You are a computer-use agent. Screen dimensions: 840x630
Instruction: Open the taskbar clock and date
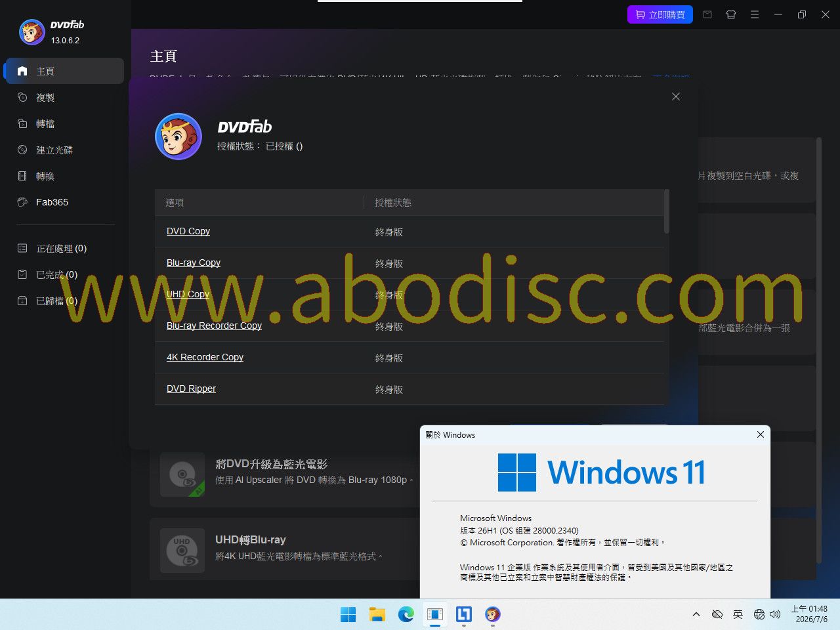pos(809,614)
